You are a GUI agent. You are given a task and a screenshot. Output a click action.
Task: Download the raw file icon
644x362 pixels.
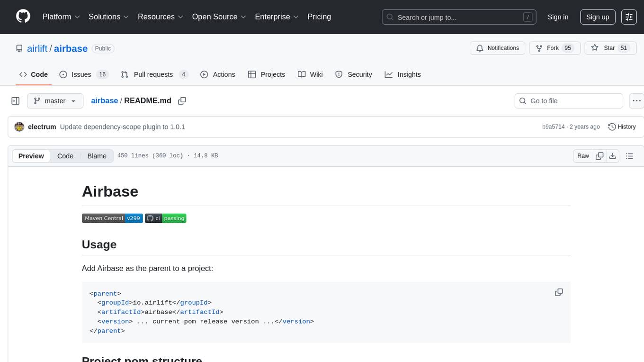tap(612, 156)
